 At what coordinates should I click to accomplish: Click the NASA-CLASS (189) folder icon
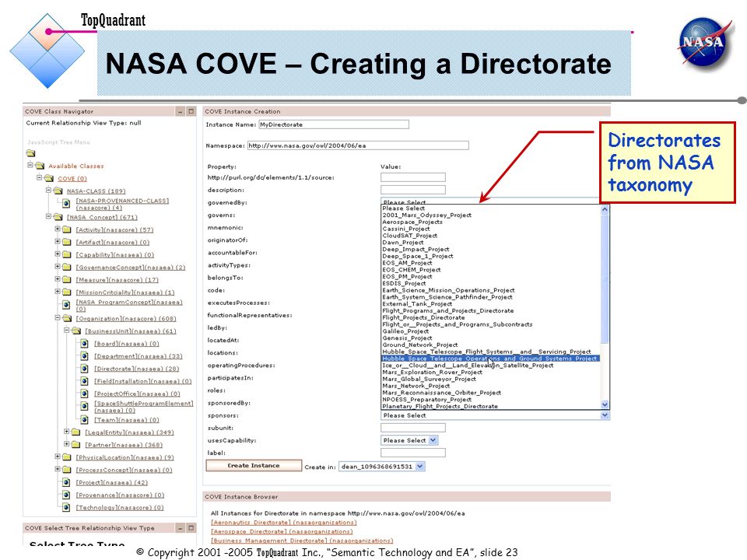click(58, 191)
